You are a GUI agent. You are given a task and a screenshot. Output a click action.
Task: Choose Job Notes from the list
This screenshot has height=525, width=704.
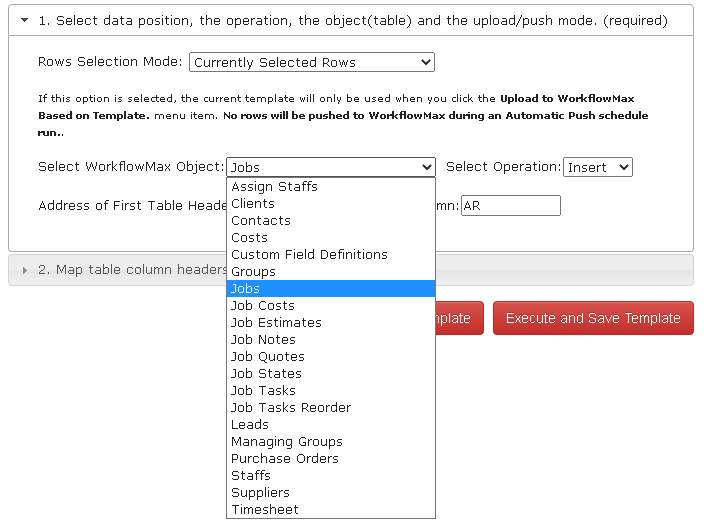point(331,340)
